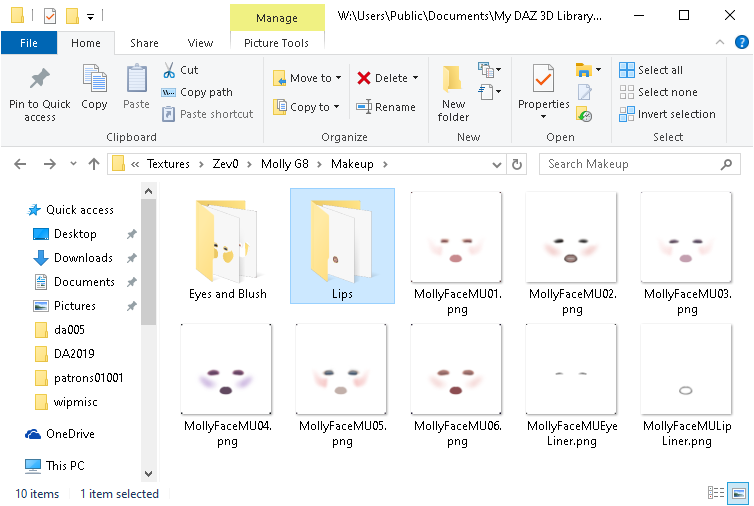Click the Copy icon in Clipboard group
The height and width of the screenshot is (506, 754).
[x=94, y=79]
